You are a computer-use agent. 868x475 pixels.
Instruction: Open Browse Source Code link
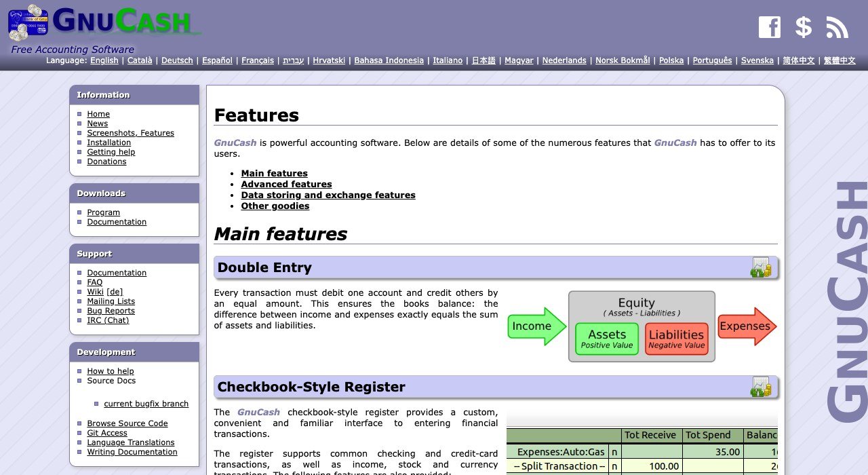pos(127,423)
